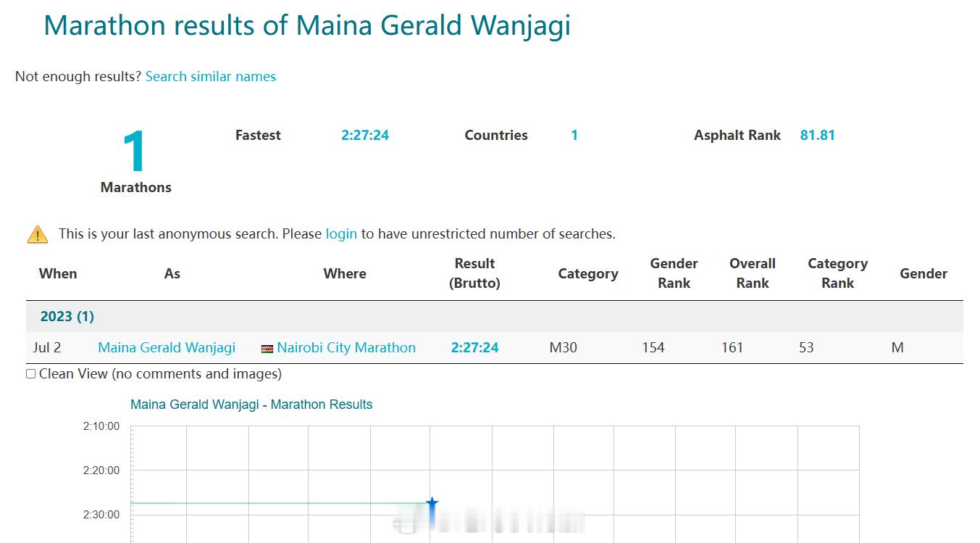Click the Asphalt Rank 81.81 value
The width and height of the screenshot is (980, 543).
click(818, 135)
